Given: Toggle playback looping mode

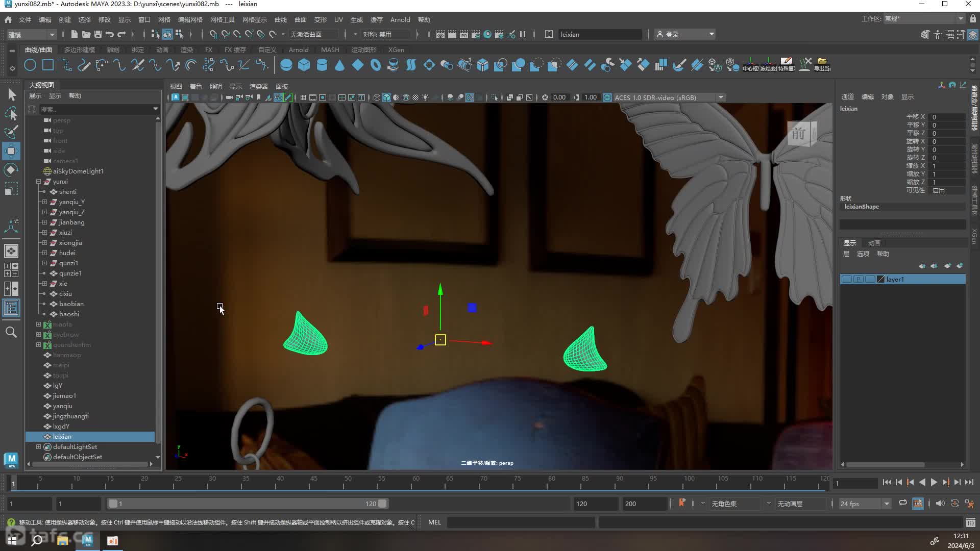Looking at the screenshot, I should point(903,503).
